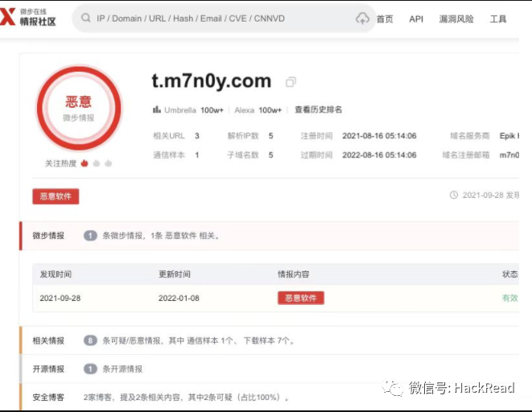Click the search magnifier icon

point(86,18)
